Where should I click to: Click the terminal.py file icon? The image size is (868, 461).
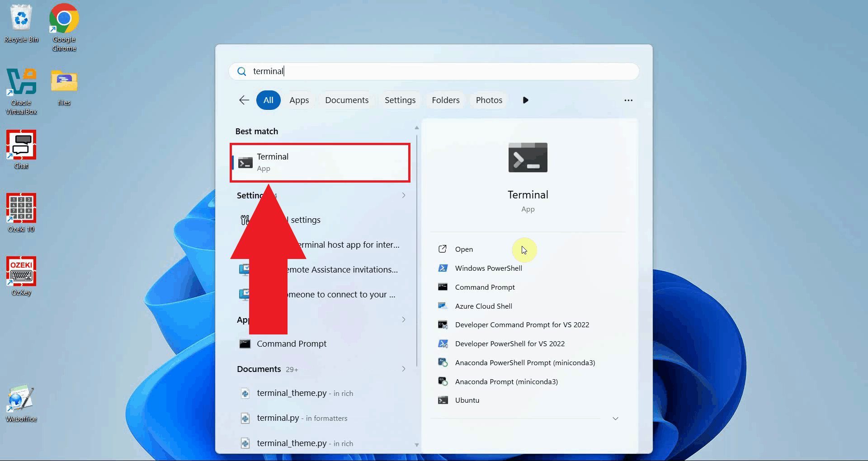point(245,418)
